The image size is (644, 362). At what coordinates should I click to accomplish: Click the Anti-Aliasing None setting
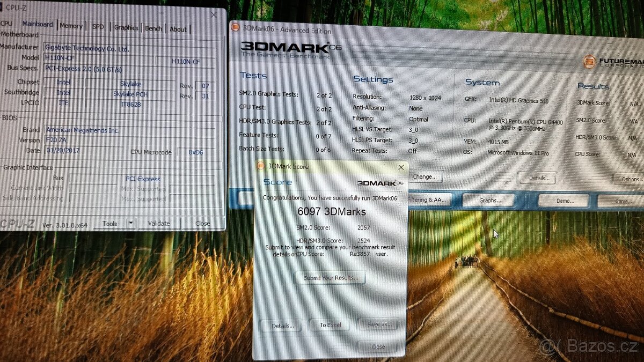[x=415, y=108]
